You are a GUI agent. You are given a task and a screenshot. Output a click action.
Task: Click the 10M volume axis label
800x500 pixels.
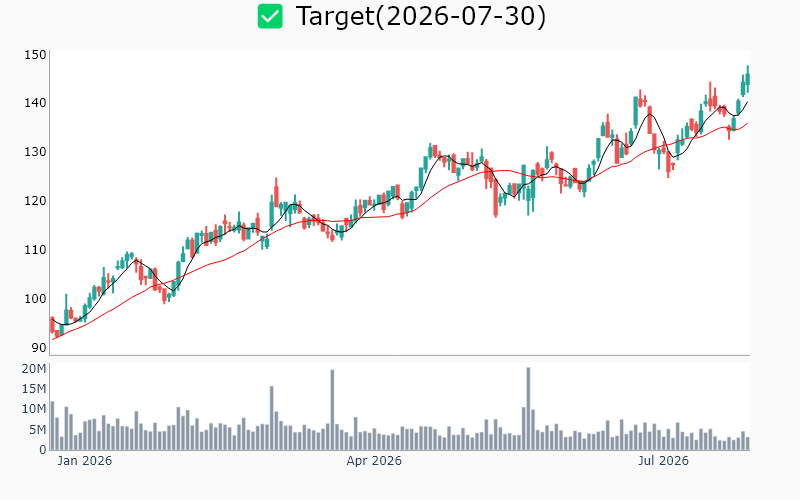pyautogui.click(x=34, y=409)
